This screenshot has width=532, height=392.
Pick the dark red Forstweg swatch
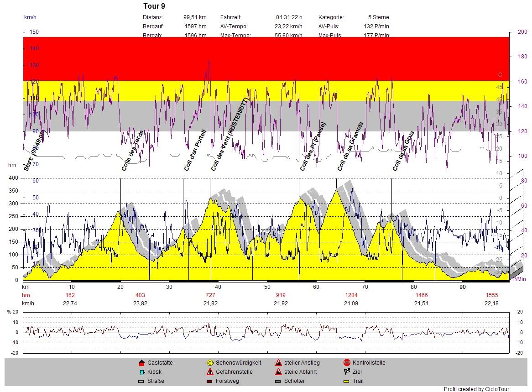click(210, 381)
